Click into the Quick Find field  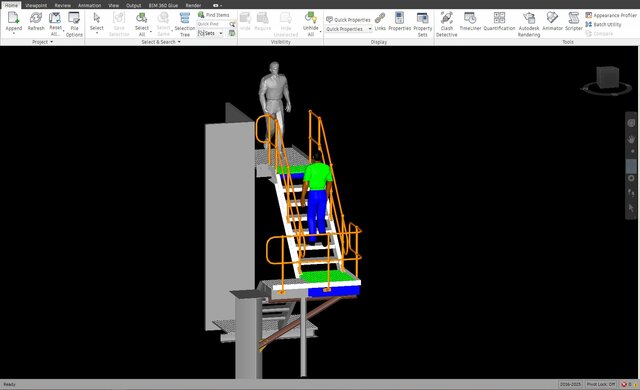(x=213, y=24)
